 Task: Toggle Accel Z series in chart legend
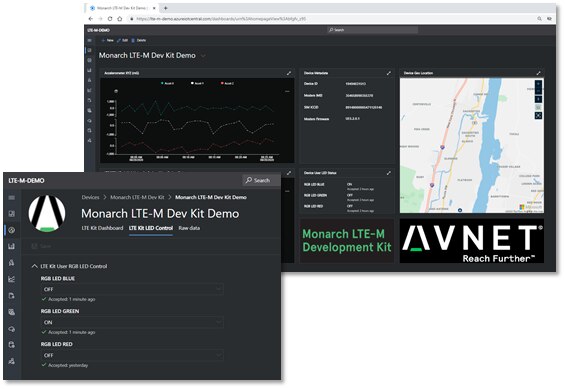point(227,84)
